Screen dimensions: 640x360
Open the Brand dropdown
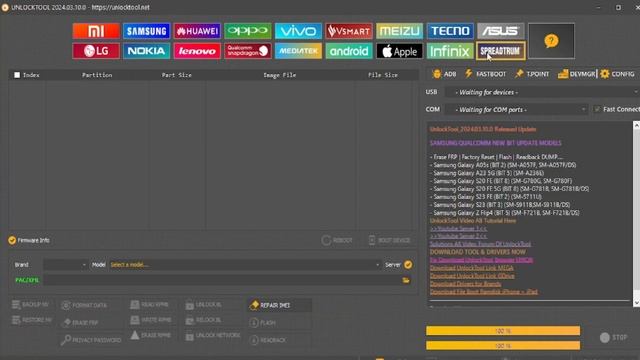pyautogui.click(x=65, y=265)
